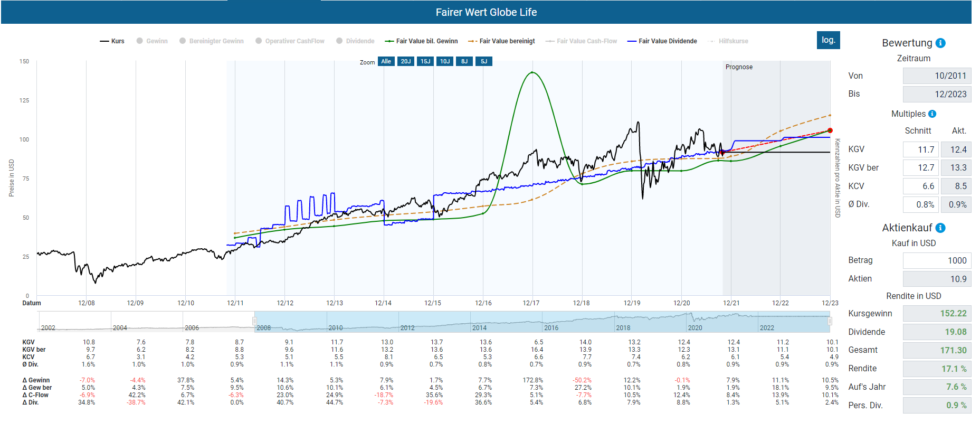Show the Operativer CashFlow series

click(290, 41)
